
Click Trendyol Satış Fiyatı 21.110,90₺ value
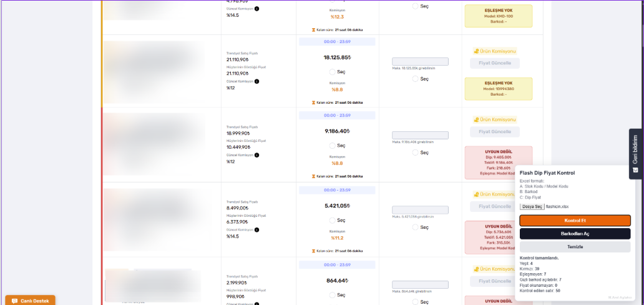[238, 59]
